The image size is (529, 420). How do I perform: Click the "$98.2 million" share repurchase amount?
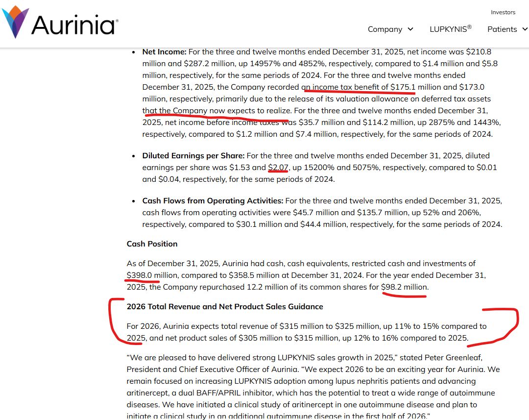[404, 287]
